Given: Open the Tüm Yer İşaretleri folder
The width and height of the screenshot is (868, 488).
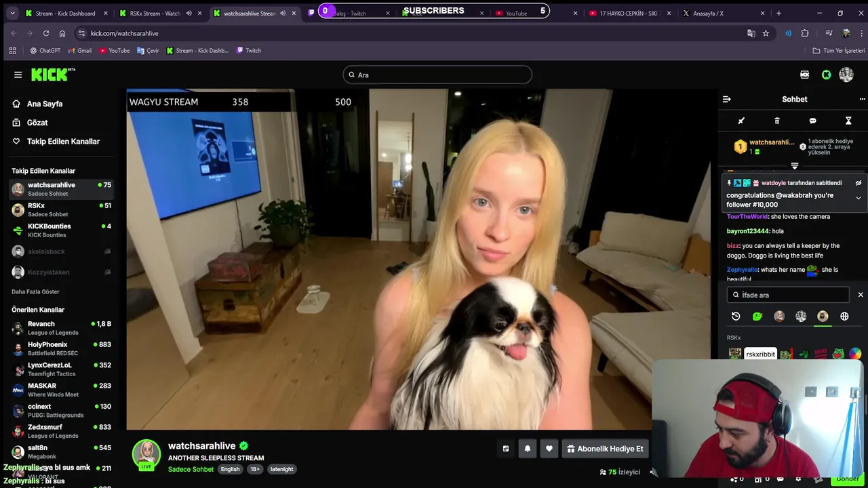Looking at the screenshot, I should click(x=839, y=50).
